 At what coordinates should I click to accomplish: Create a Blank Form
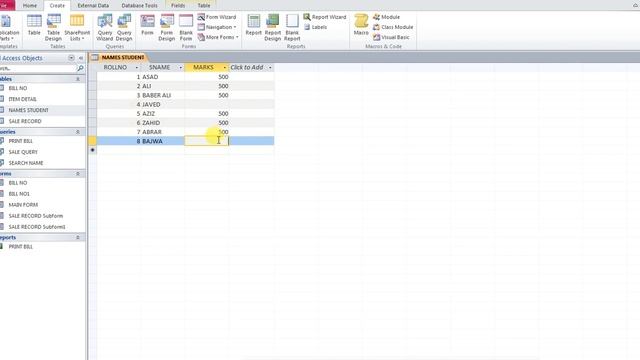(x=186, y=27)
